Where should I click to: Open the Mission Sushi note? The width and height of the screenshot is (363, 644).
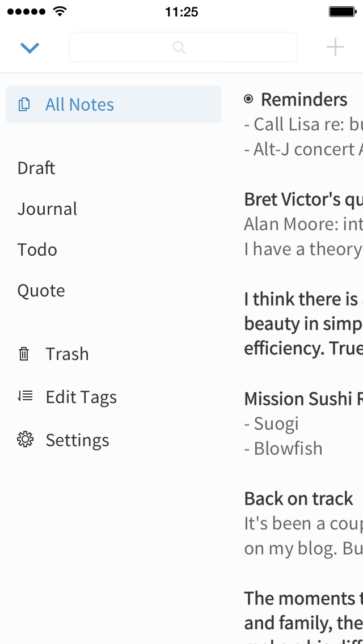click(x=303, y=423)
